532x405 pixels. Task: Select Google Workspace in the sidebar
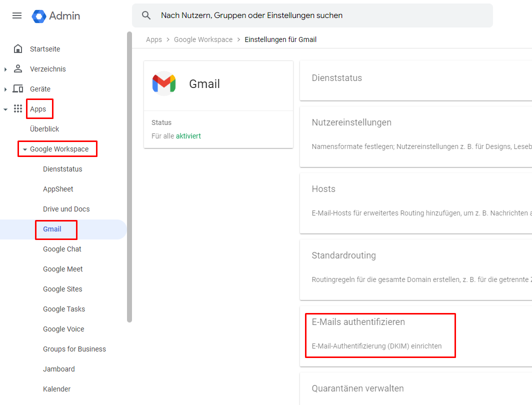coord(59,149)
